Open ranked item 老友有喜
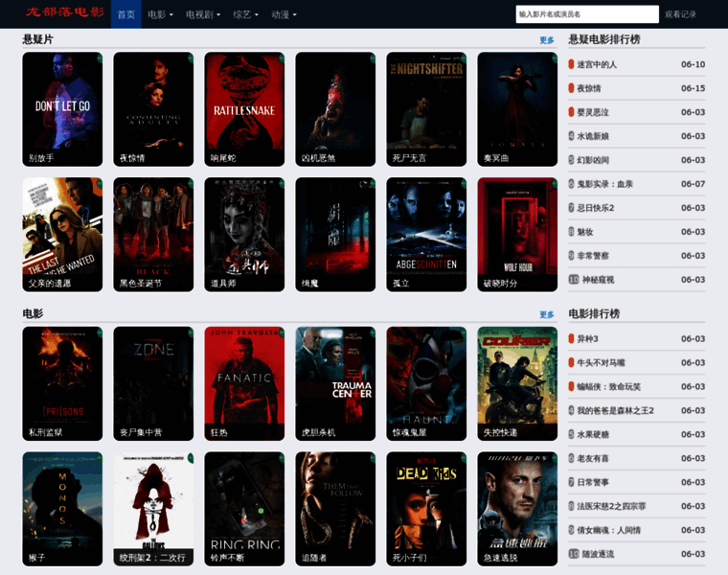Screen dimensions: 728x575 click(593, 458)
